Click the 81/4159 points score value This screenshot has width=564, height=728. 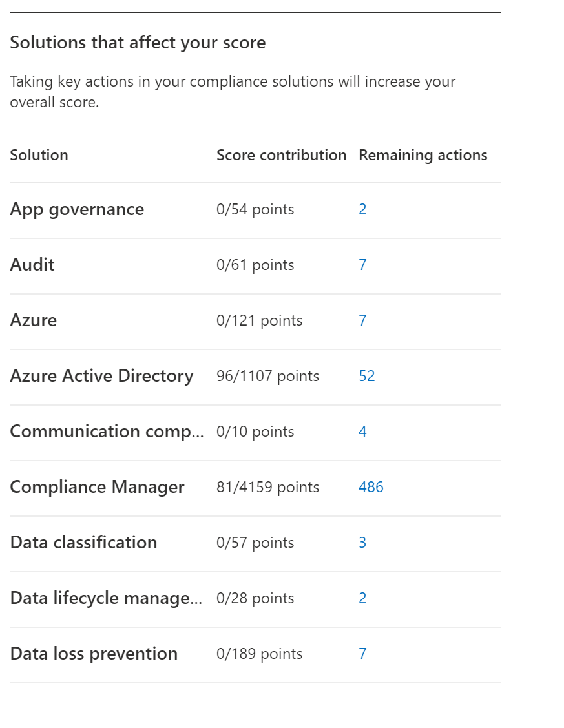tap(268, 487)
